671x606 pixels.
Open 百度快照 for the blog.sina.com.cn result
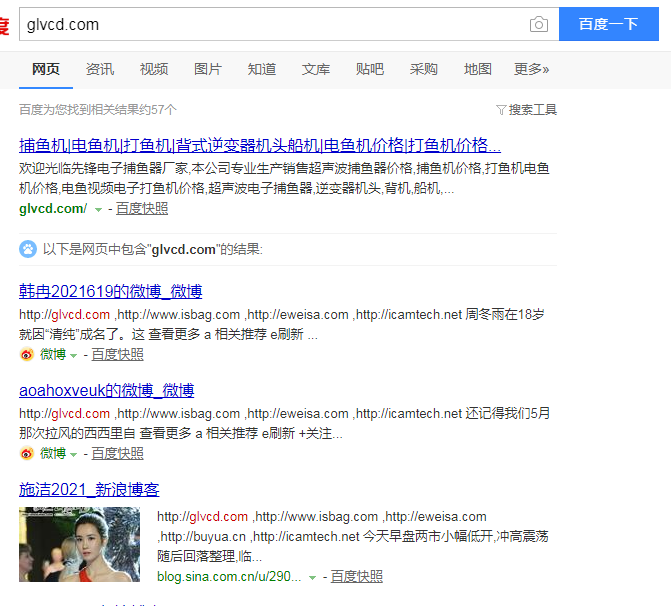pyautogui.click(x=356, y=576)
